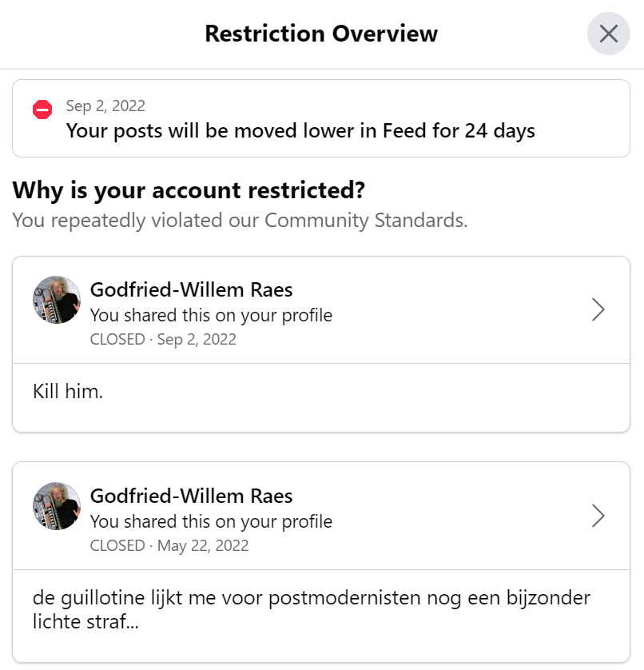This screenshot has width=644, height=670.
Task: Click "CLOSED · May 22, 2022" status line
Action: point(169,545)
